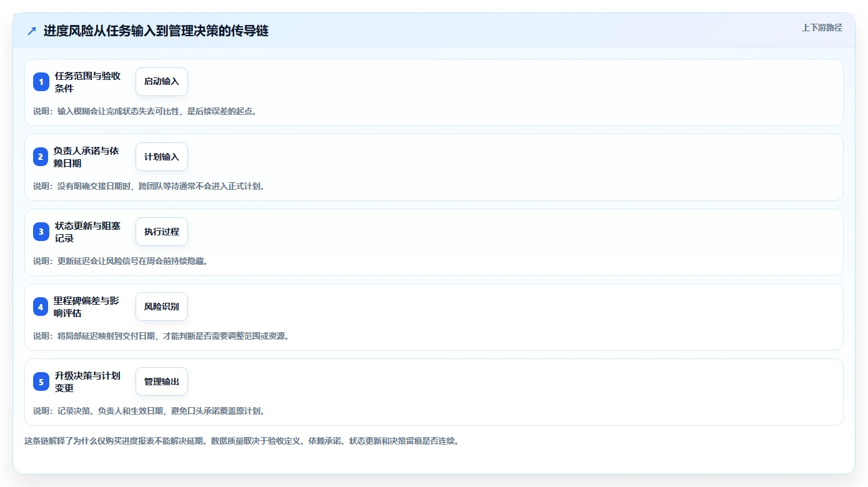Click the note starting 没有明确交接日期时

149,186
